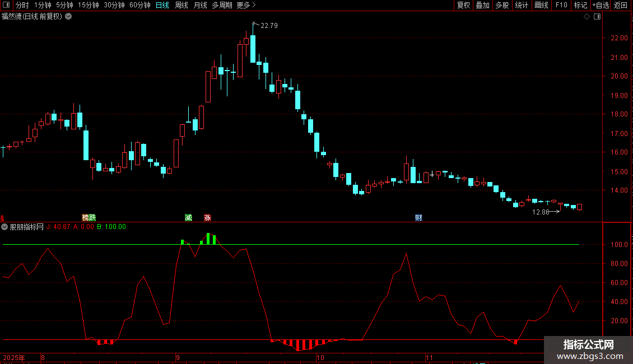Click the 复权 button
This screenshot has width=633, height=364.
pos(463,5)
